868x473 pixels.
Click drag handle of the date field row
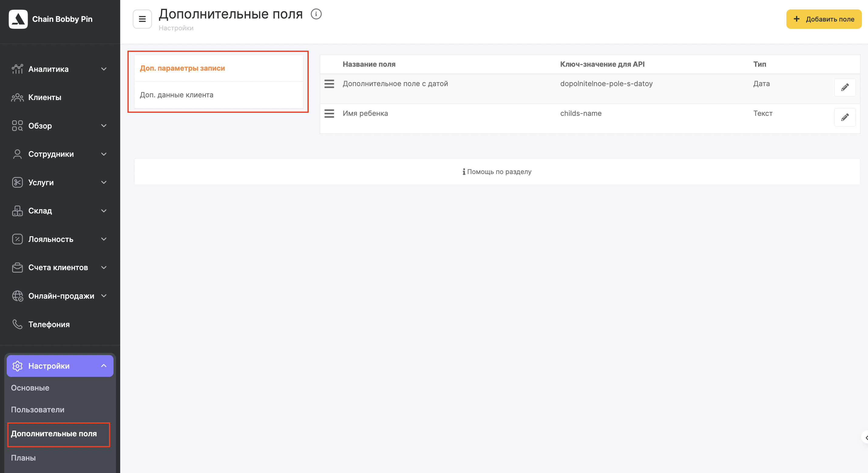(x=329, y=84)
